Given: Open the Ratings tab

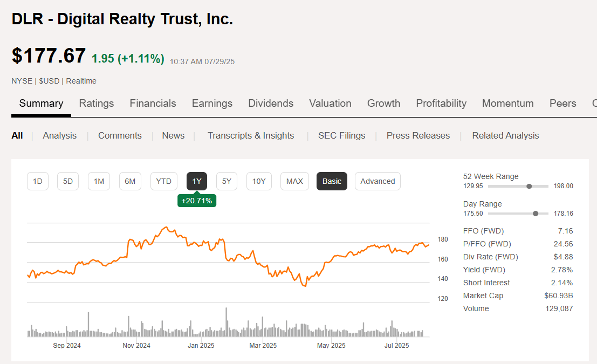Looking at the screenshot, I should (97, 103).
